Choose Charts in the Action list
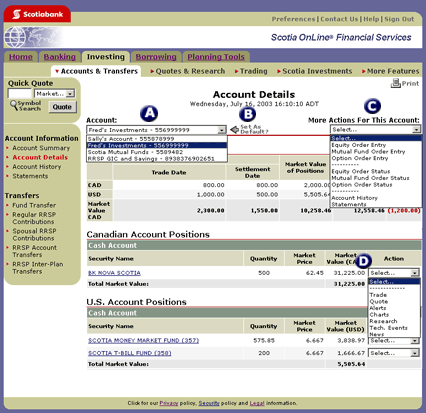426x413 pixels. 379,315
